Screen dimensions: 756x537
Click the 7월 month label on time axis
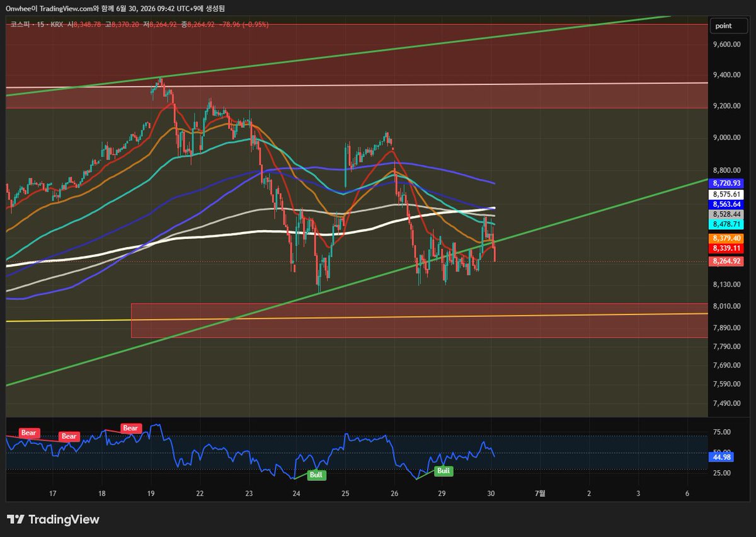tap(540, 493)
